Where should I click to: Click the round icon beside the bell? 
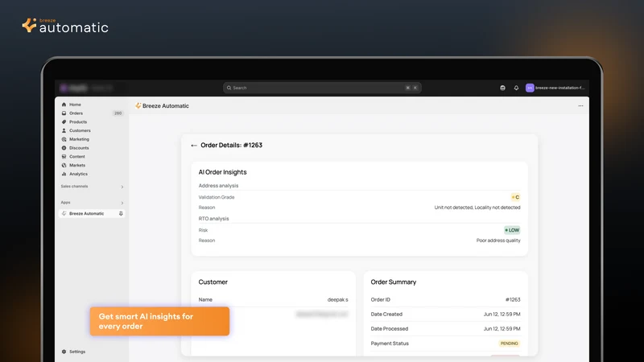(502, 88)
